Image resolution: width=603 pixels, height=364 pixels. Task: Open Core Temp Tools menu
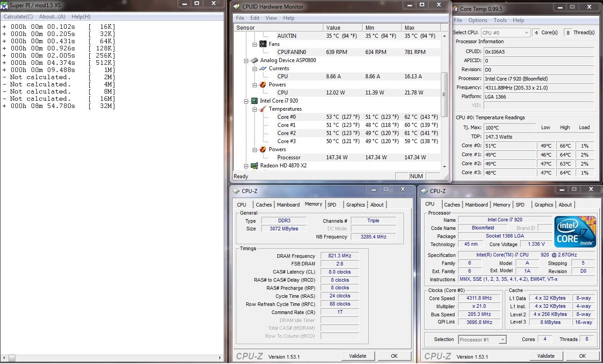(500, 20)
